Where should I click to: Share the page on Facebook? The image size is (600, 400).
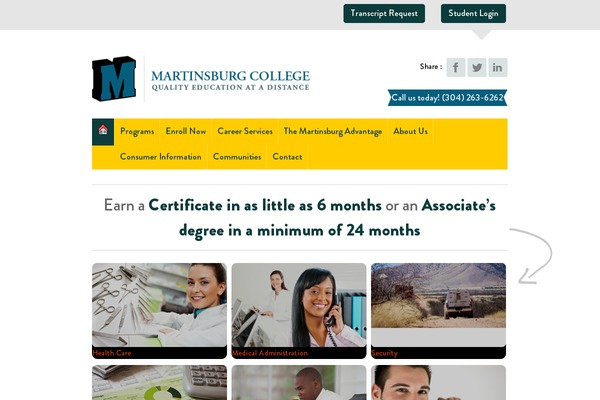[x=456, y=67]
